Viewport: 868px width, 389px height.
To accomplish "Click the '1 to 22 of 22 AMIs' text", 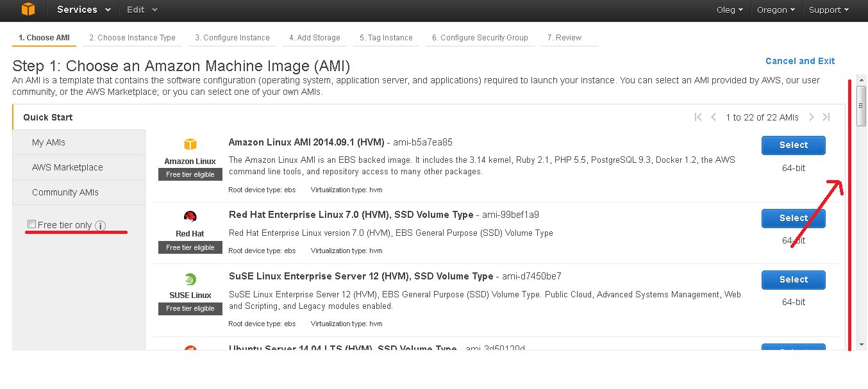I will click(762, 117).
